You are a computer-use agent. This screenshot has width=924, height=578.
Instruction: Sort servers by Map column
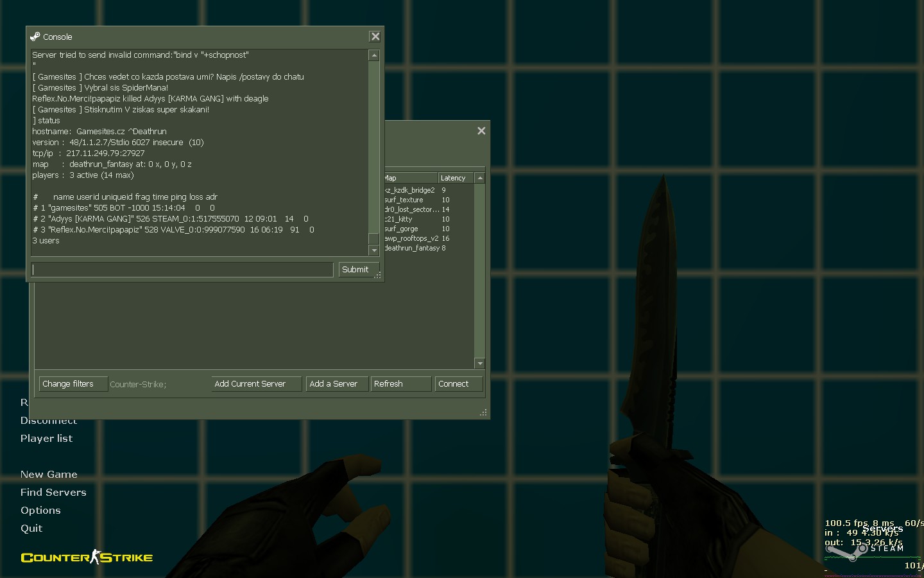click(411, 178)
